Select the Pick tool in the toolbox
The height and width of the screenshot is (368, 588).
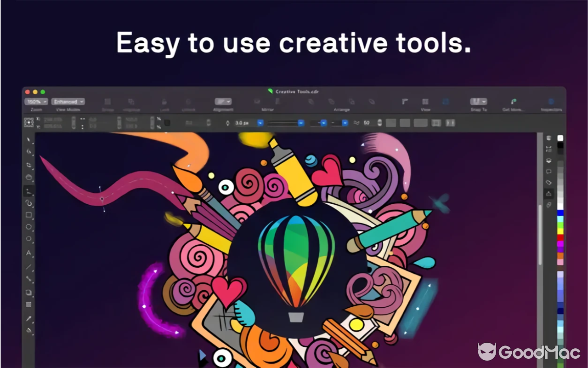(x=28, y=139)
